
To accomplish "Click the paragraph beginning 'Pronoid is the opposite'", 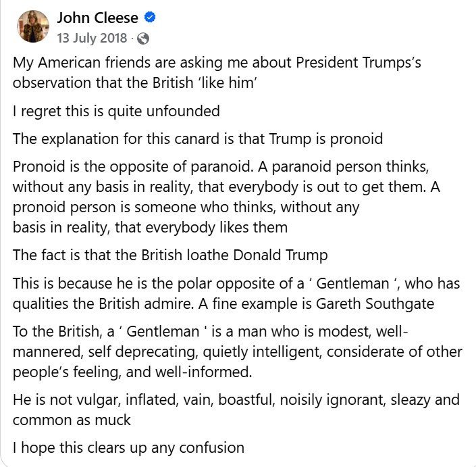I will click(x=226, y=197).
